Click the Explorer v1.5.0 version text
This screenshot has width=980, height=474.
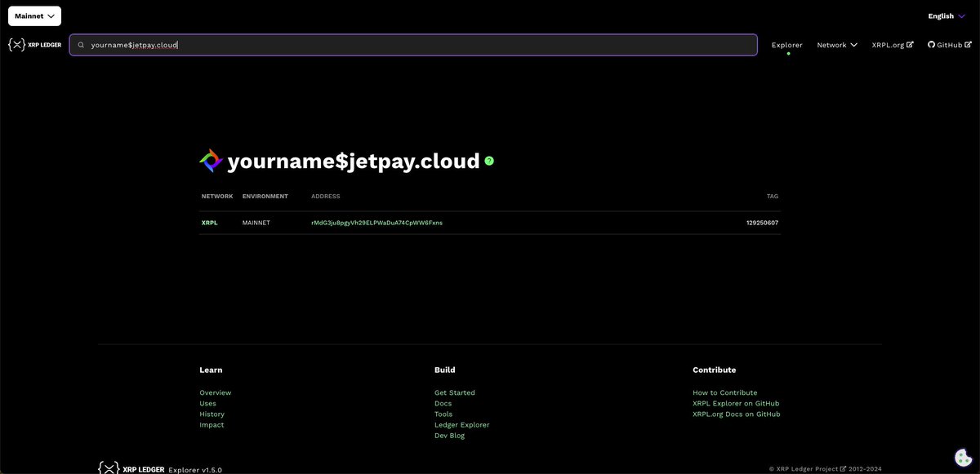click(195, 470)
